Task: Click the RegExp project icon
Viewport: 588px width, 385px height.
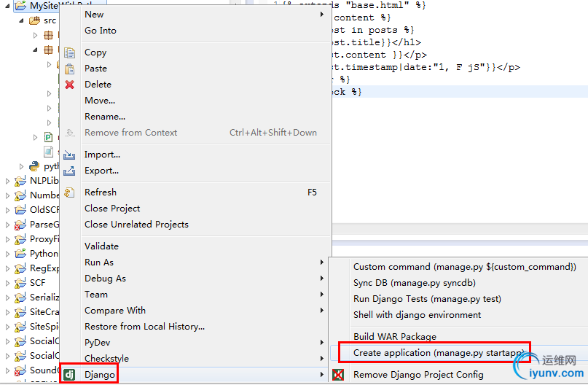Action: pos(20,268)
